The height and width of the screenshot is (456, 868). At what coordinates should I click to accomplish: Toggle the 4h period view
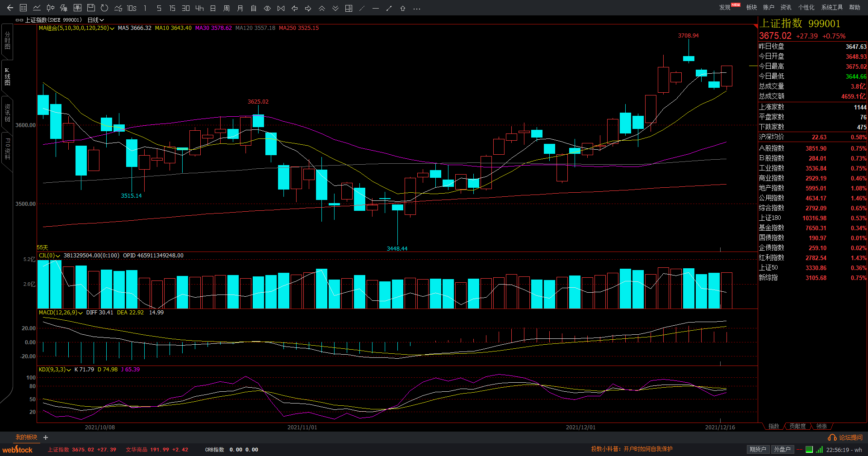click(x=199, y=8)
